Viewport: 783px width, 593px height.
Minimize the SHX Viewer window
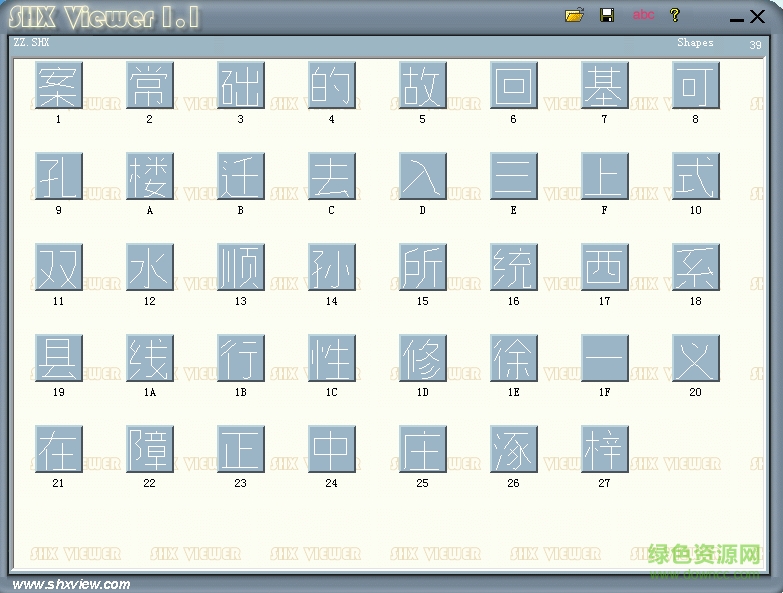click(737, 17)
